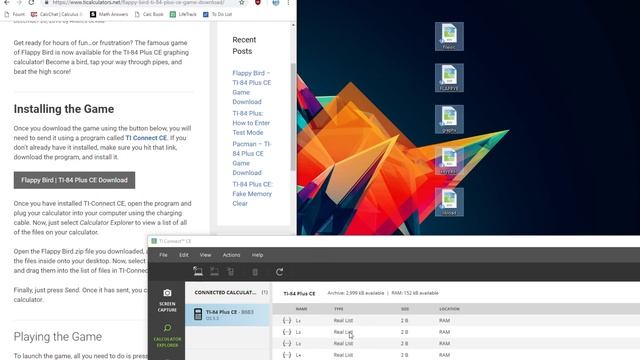Click 'Archive: 2,999 kB available' status text
Image resolution: width=640 pixels, height=360 pixels.
tap(356, 293)
